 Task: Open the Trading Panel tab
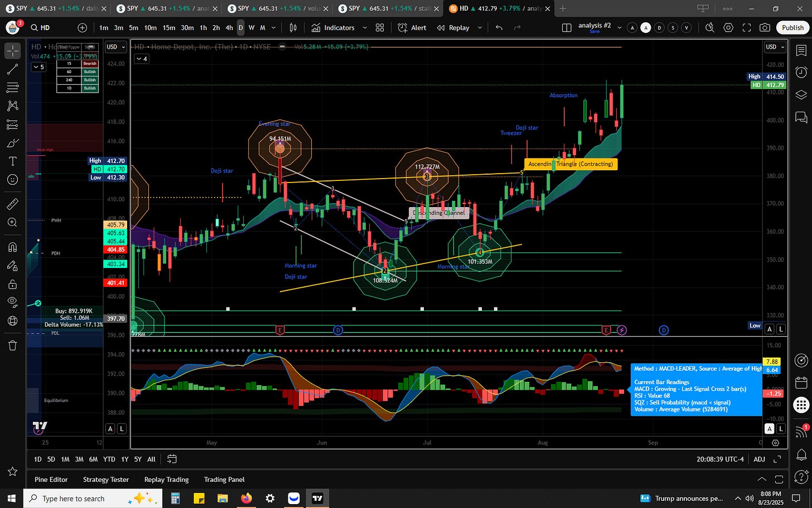pos(224,480)
